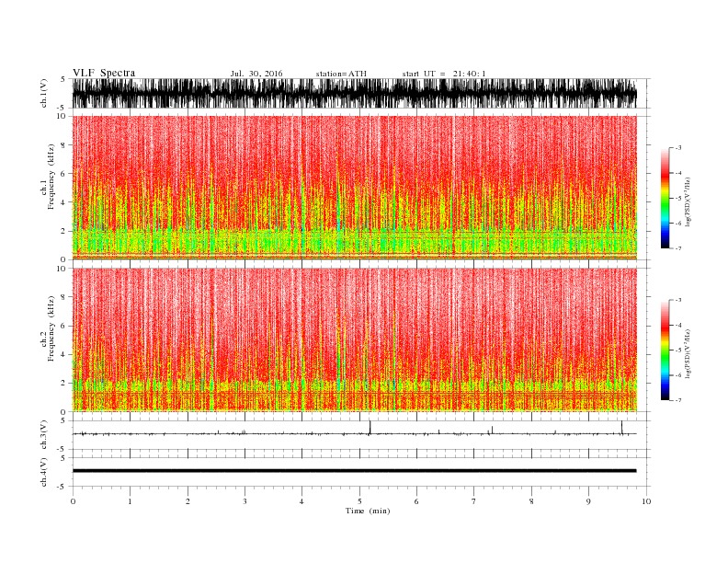The image size is (728, 563).
Task: Click the "ch.4(V)" axis label
Action: (x=44, y=472)
